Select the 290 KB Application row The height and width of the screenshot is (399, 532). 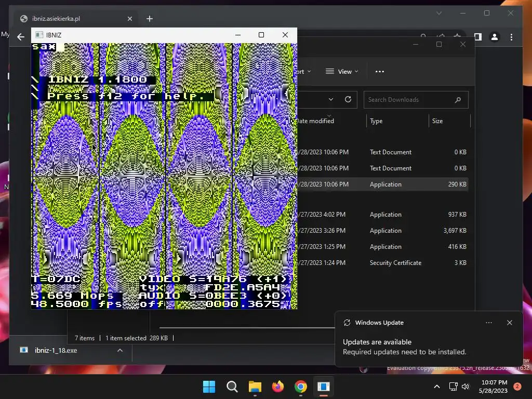coord(383,184)
